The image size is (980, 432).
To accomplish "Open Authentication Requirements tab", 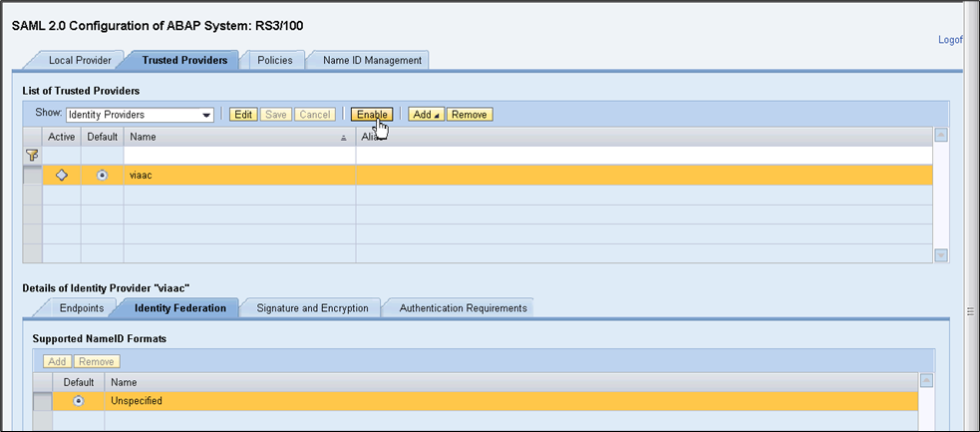I will point(463,308).
